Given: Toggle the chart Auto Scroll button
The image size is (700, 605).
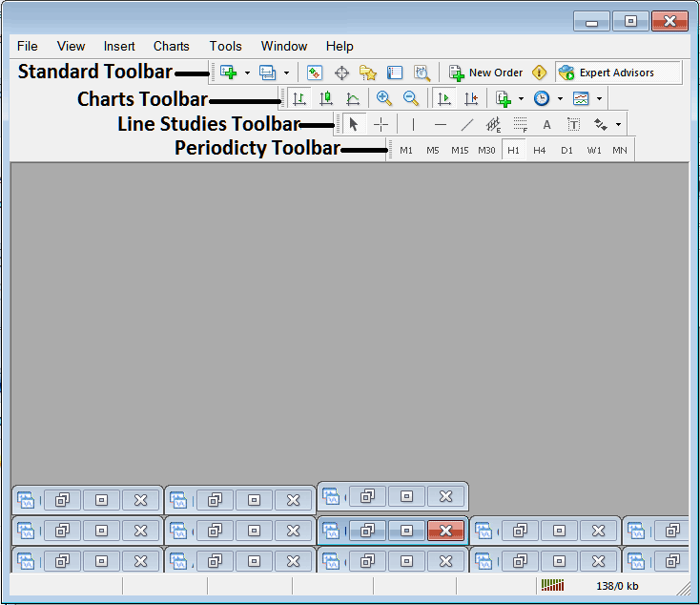Looking at the screenshot, I should coord(444,98).
